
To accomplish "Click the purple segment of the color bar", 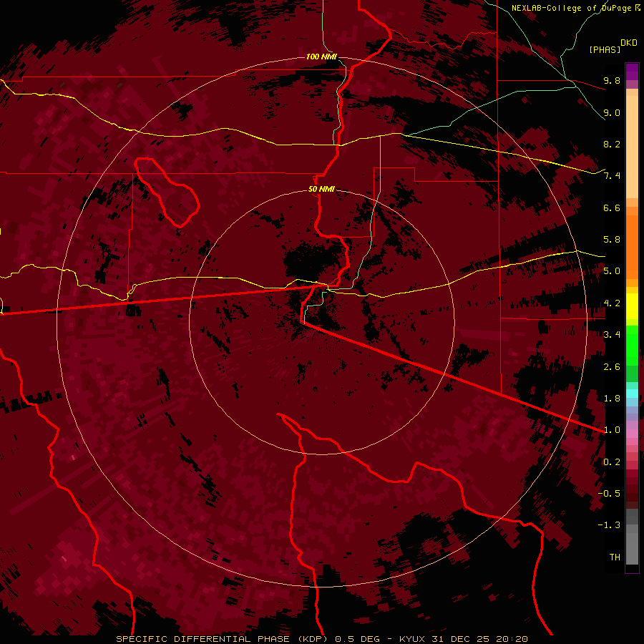I will (x=632, y=72).
